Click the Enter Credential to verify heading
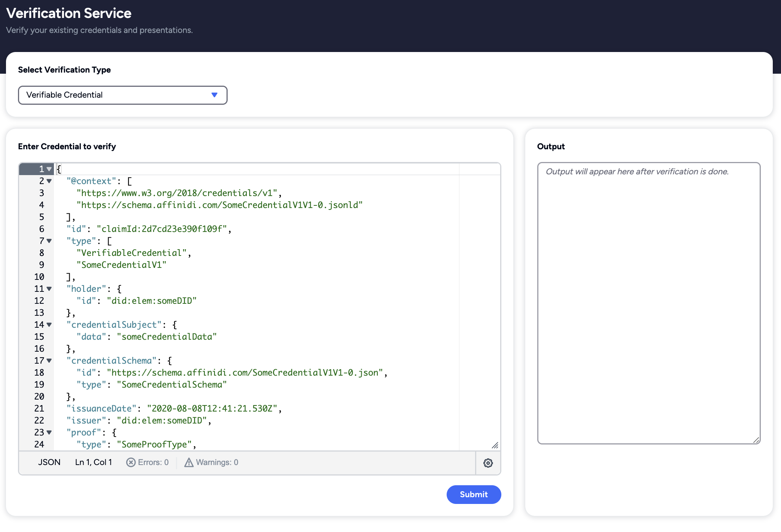 tap(67, 147)
